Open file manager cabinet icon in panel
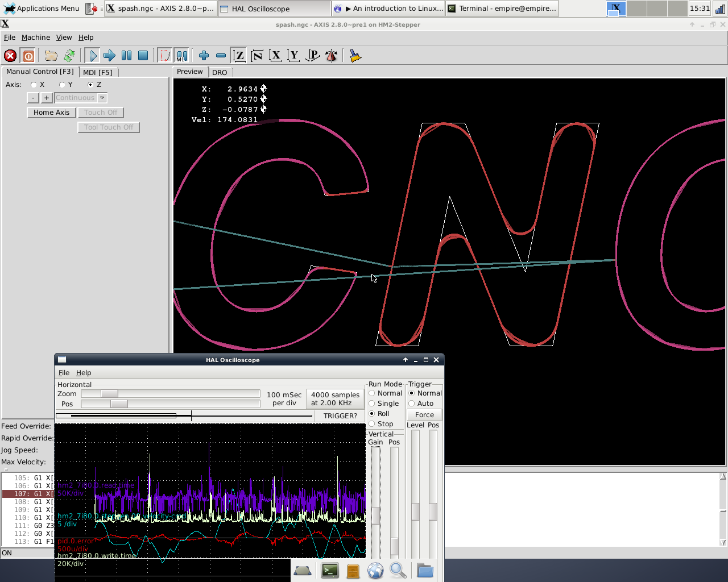 pyautogui.click(x=353, y=570)
